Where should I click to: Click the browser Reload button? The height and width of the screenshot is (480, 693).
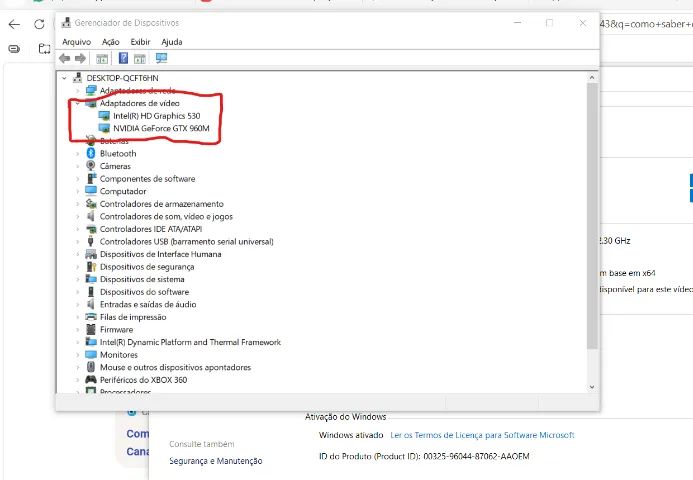pyautogui.click(x=39, y=24)
